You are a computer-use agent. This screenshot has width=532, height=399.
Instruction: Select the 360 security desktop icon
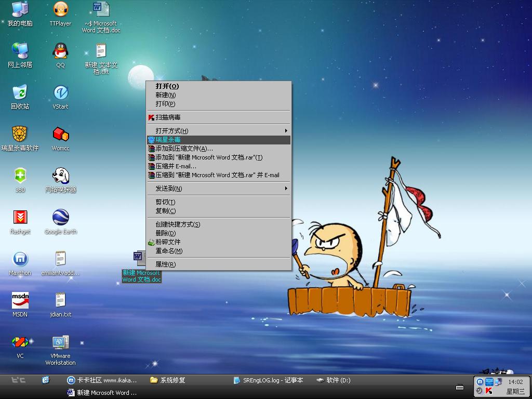(x=20, y=176)
